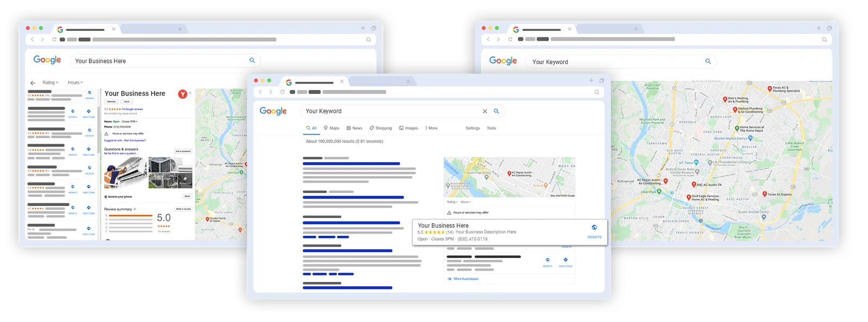Switch to the Maps search tab
The height and width of the screenshot is (322, 868).
coord(331,128)
